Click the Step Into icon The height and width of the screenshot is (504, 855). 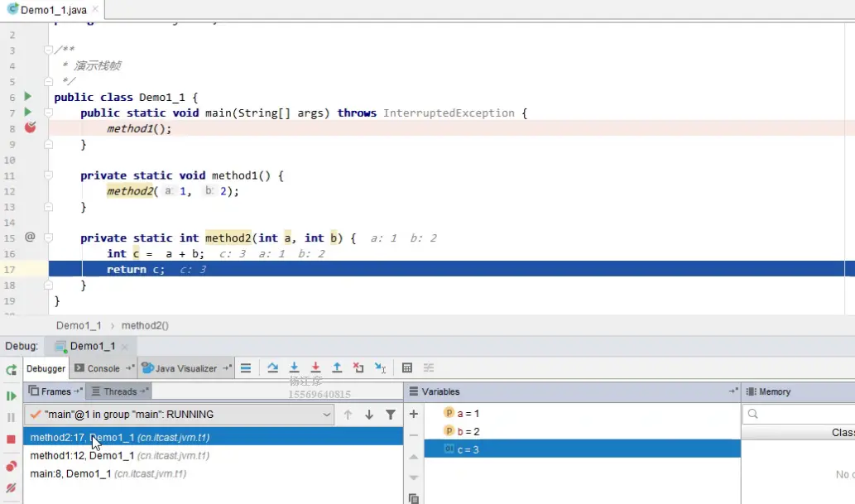click(294, 368)
